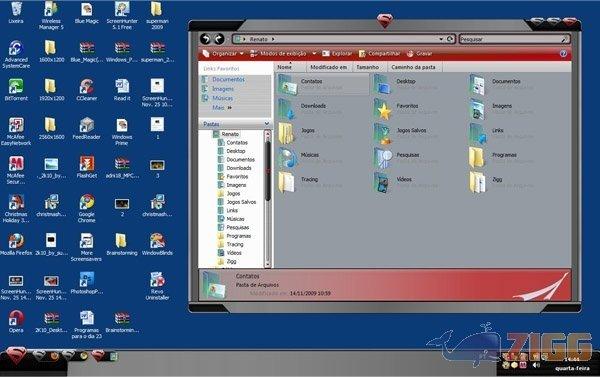
Task: Open the PhotoshopP... desktop shortcut
Action: (x=86, y=283)
